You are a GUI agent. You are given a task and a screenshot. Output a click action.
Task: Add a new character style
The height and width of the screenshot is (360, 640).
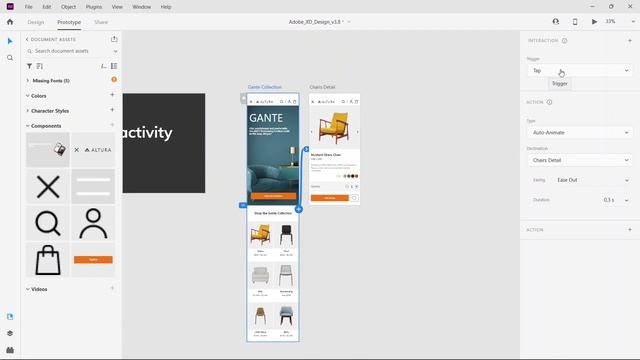point(112,110)
